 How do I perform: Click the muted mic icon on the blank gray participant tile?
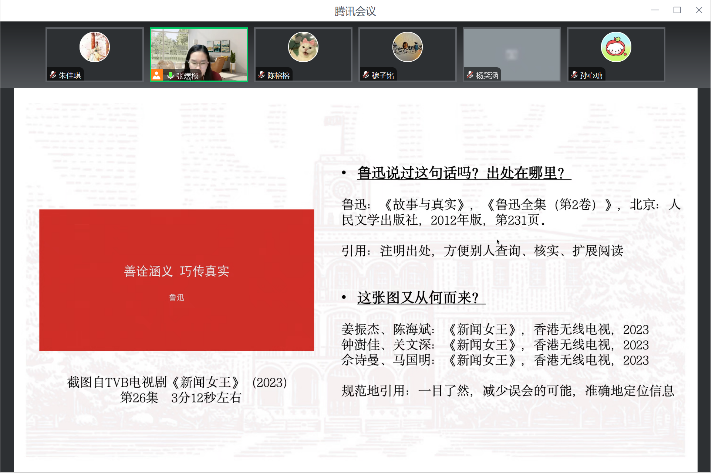pyautogui.click(x=469, y=75)
